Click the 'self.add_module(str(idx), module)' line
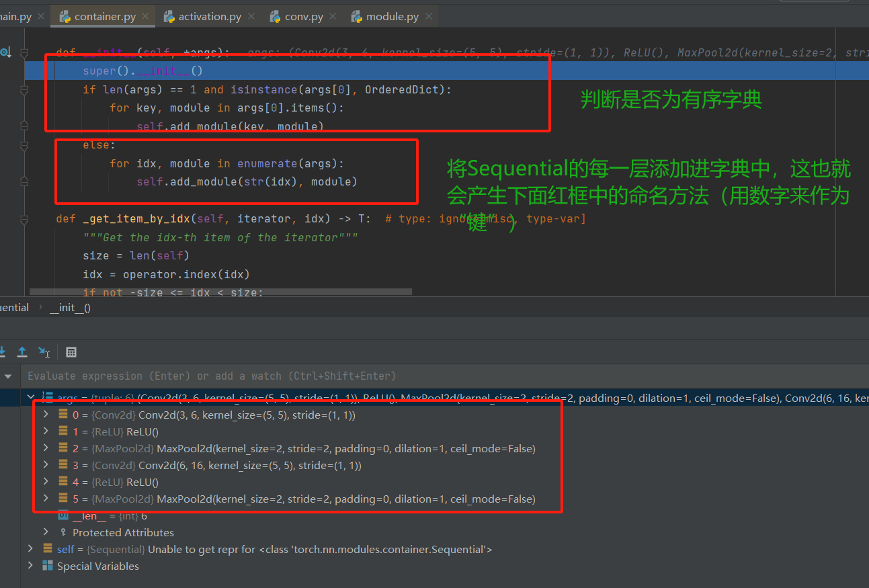This screenshot has height=588, width=869. pos(247,182)
